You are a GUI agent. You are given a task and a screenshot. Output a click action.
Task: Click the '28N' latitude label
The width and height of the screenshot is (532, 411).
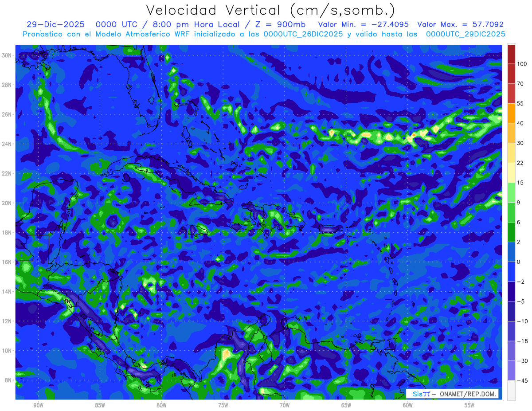[x=8, y=85]
